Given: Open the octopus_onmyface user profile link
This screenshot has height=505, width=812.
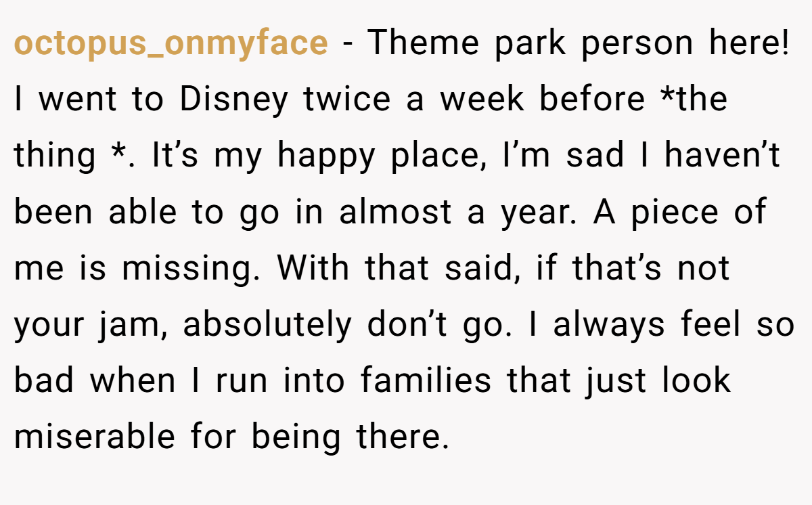Looking at the screenshot, I should [171, 44].
